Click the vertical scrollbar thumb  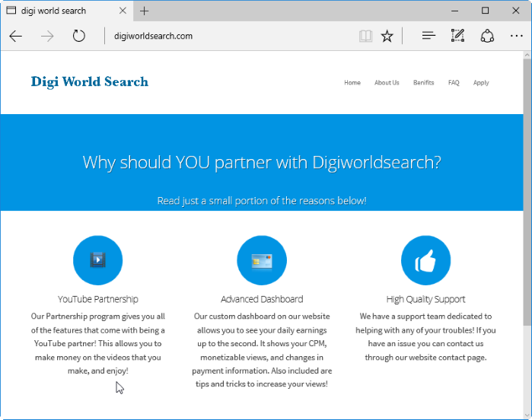(x=527, y=192)
